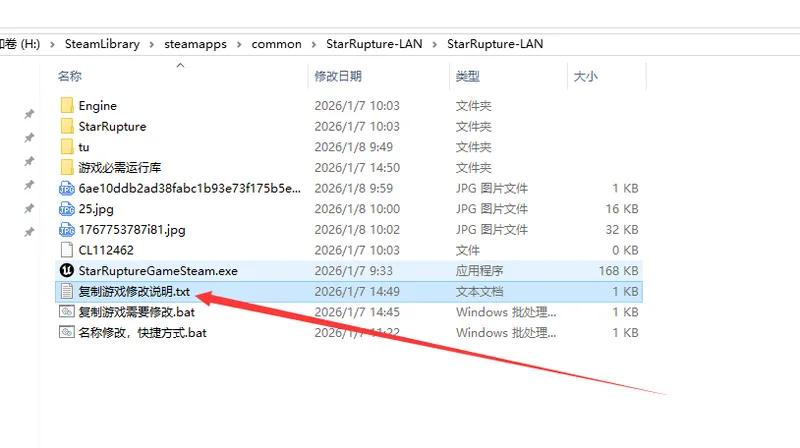
Task: Sort files by the 类型 column header
Action: 468,76
